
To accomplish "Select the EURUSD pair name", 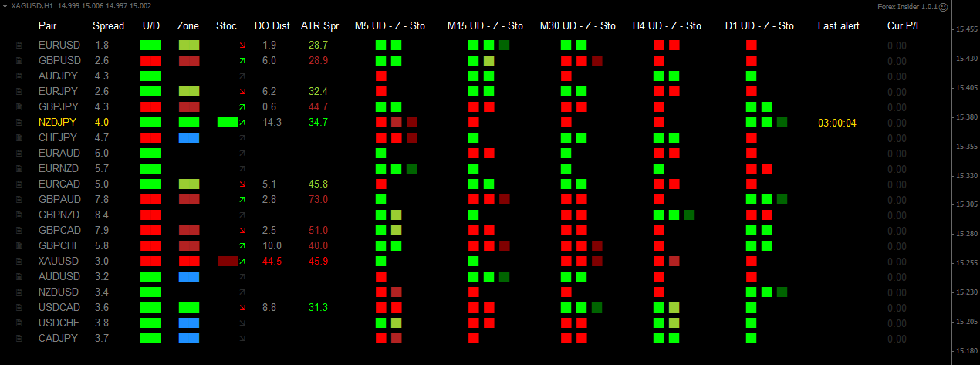I will pos(59,46).
